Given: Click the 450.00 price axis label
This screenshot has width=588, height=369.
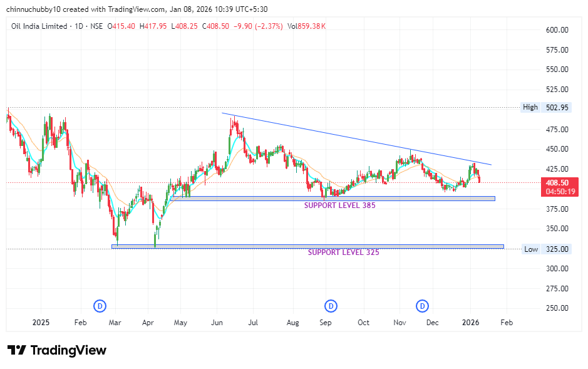Looking at the screenshot, I should [x=557, y=149].
